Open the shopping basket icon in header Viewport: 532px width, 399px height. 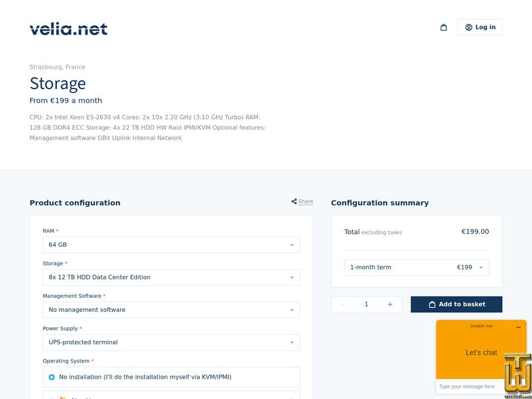[444, 27]
